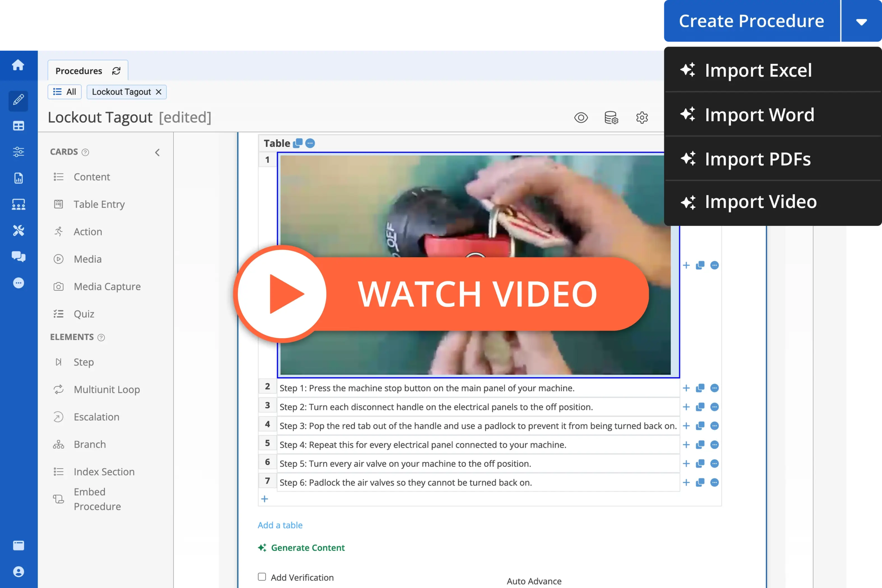Click the Step 6 padlock air valves cell
Image resolution: width=882 pixels, height=588 pixels.
tap(478, 483)
